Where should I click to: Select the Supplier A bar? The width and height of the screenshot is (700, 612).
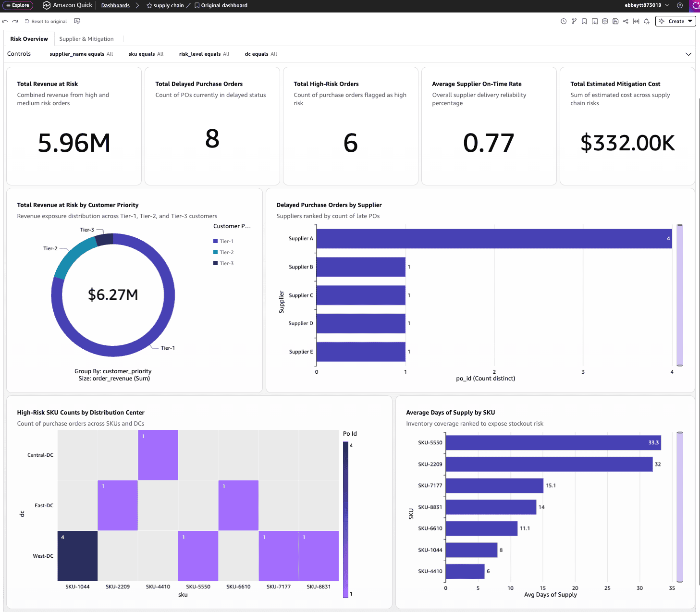pos(494,239)
